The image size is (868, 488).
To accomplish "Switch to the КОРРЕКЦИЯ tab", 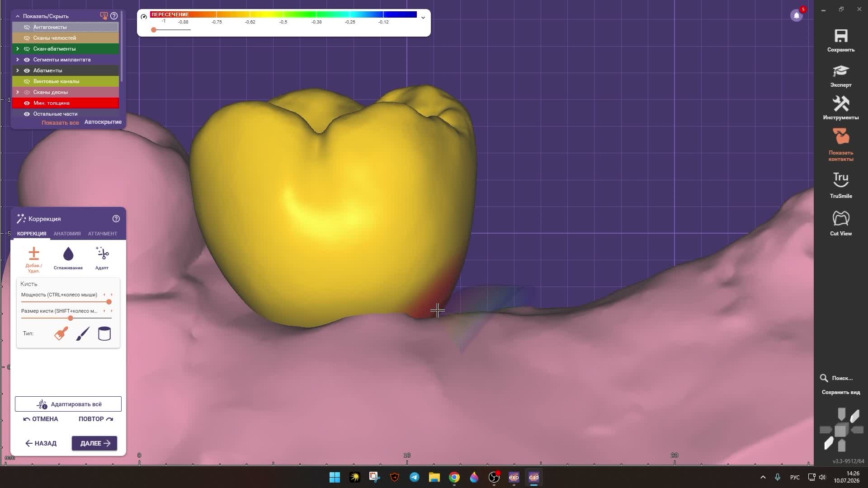I will coord(32,234).
